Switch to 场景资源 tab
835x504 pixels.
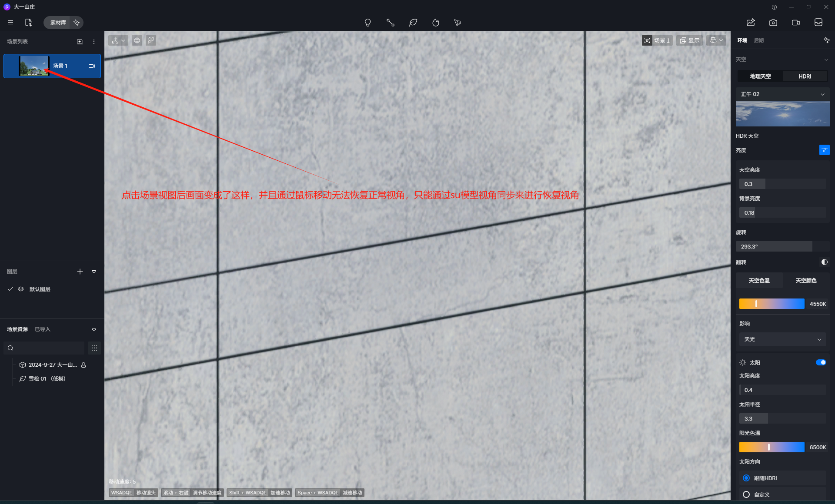17,329
